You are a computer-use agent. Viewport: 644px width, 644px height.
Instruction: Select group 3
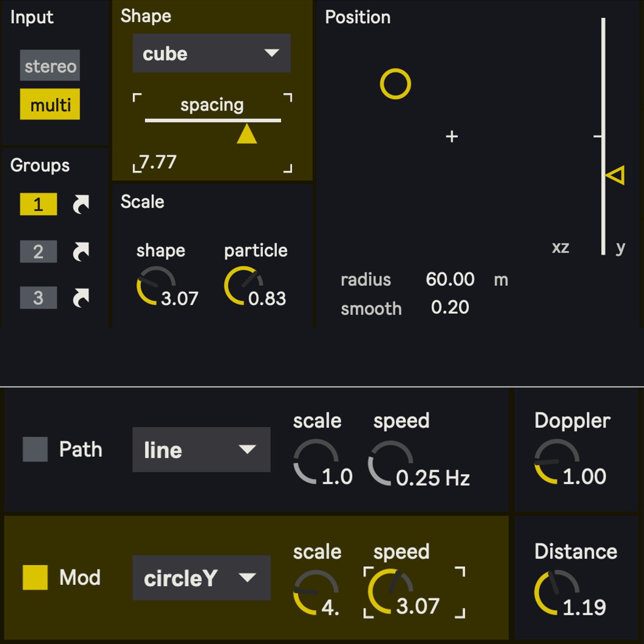tap(38, 298)
